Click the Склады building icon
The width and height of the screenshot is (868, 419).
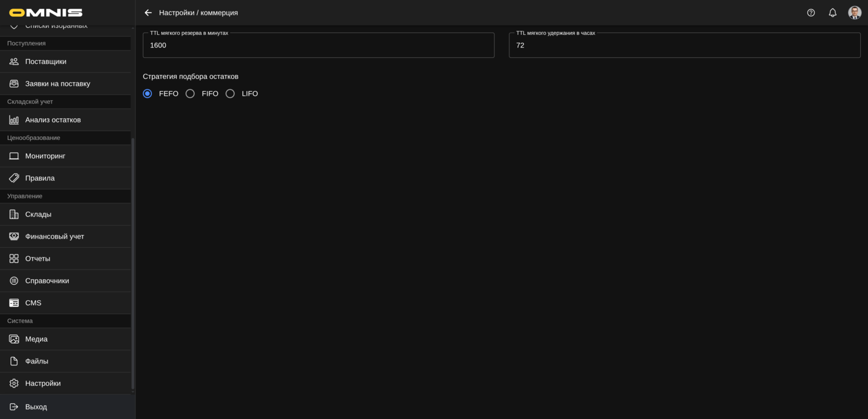pos(14,215)
